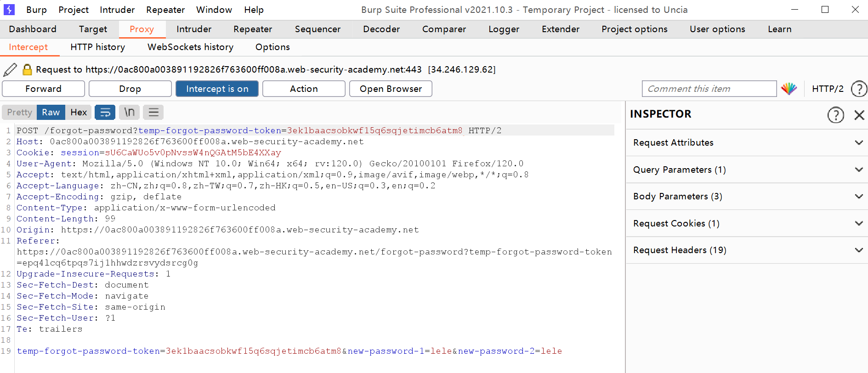Viewport: 868px width, 373px height.
Task: Open the Window menu
Action: 214,10
